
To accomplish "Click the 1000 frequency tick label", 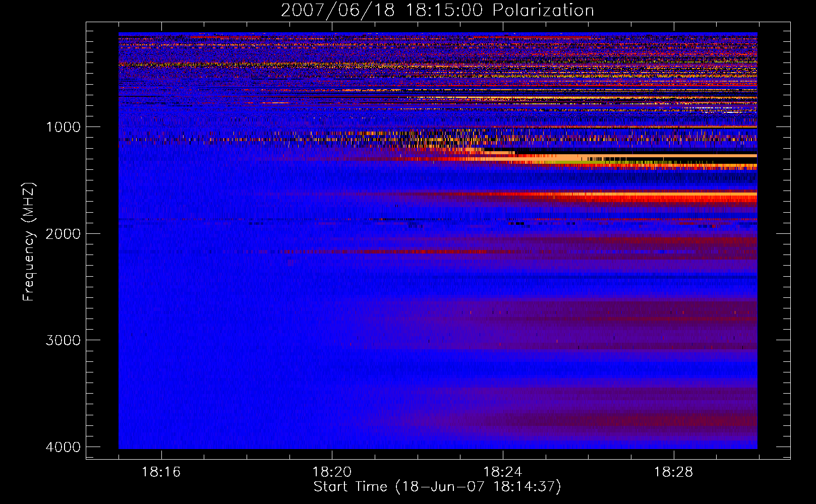I will click(63, 127).
